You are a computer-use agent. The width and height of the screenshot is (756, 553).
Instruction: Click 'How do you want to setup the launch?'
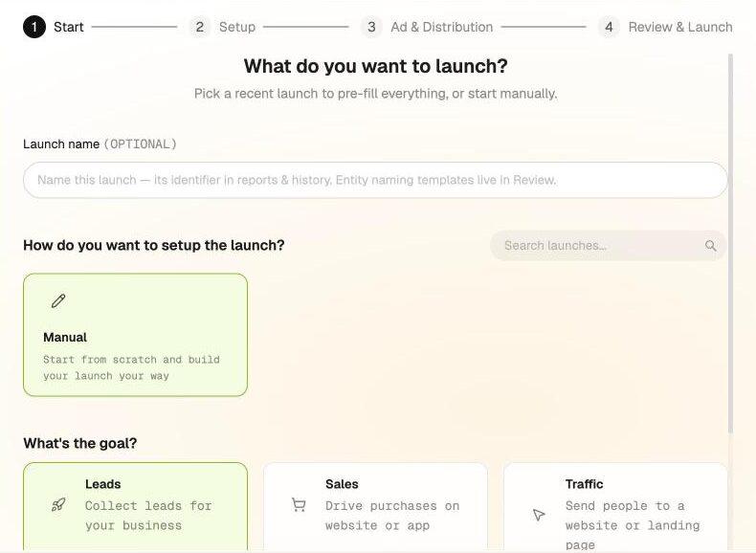(x=154, y=245)
